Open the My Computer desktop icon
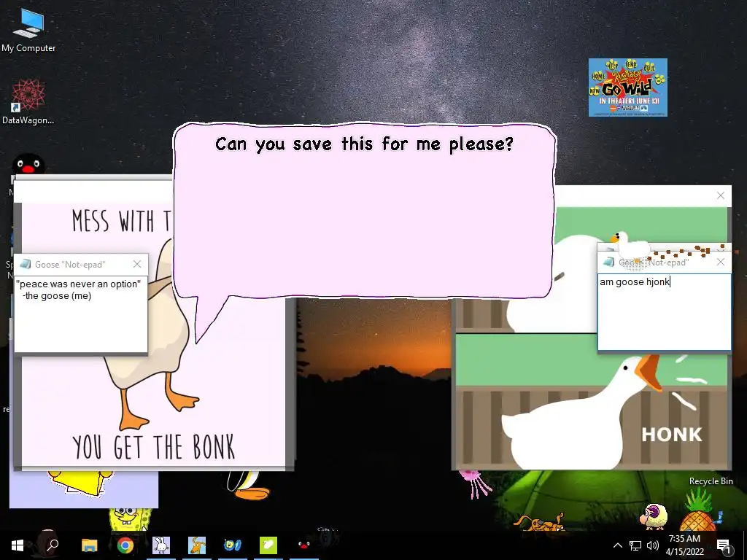This screenshot has height=560, width=747. [28, 31]
